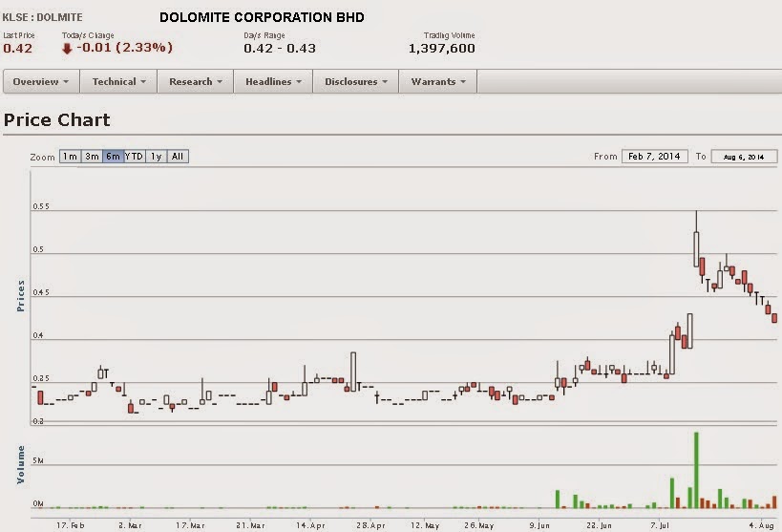Screen dimensions: 782x532
Task: Open the Research dropdown menu
Action: coord(196,81)
